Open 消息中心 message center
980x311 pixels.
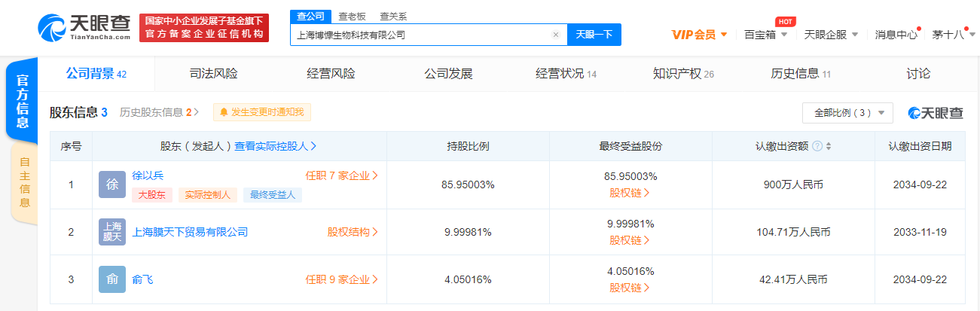[x=896, y=35]
